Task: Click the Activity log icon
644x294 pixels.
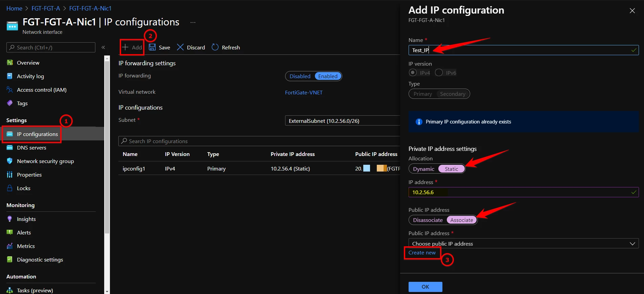Action: 10,76
